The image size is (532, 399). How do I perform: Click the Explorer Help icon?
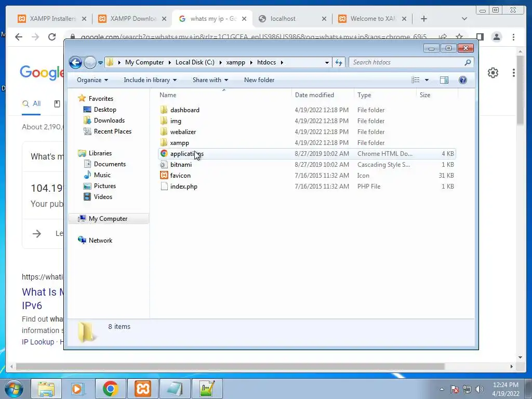pos(463,80)
